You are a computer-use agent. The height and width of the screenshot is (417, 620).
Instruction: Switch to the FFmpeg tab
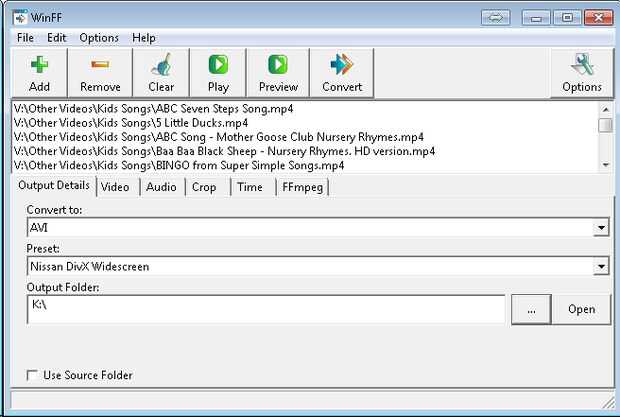(302, 187)
